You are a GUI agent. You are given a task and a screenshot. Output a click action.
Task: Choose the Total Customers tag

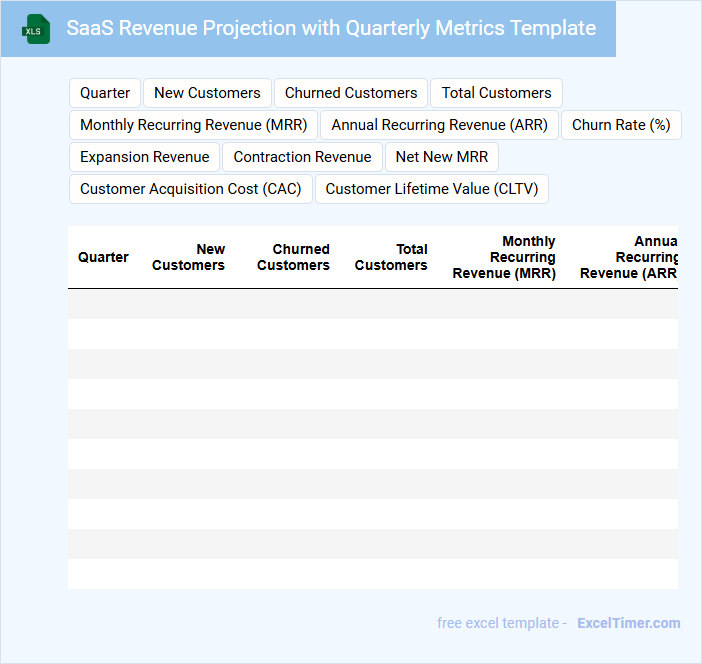click(x=496, y=93)
